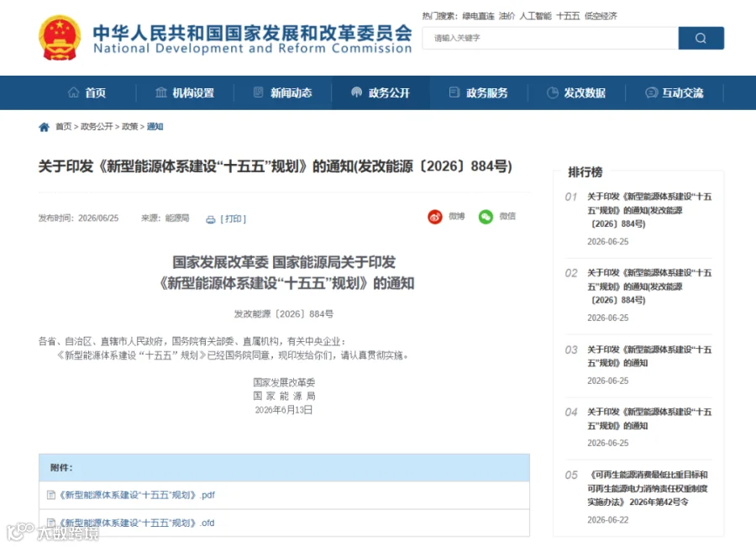Download the 《新型能源体系建设"十五五"规划》.ofd attachment

click(137, 523)
